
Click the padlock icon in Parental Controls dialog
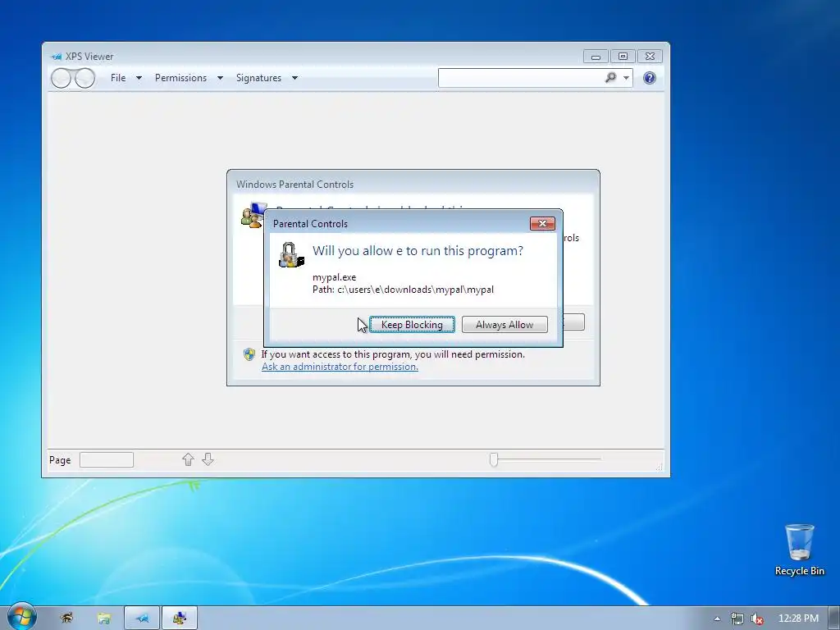coord(291,254)
